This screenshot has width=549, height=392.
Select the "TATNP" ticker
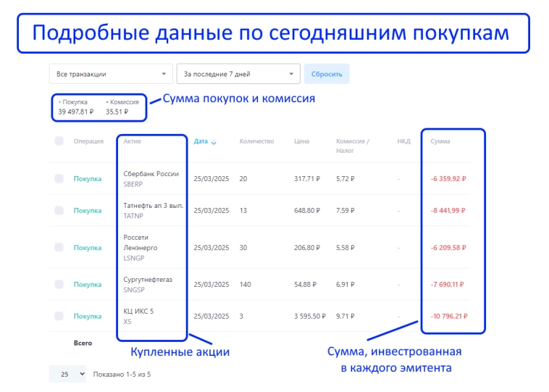pyautogui.click(x=133, y=216)
